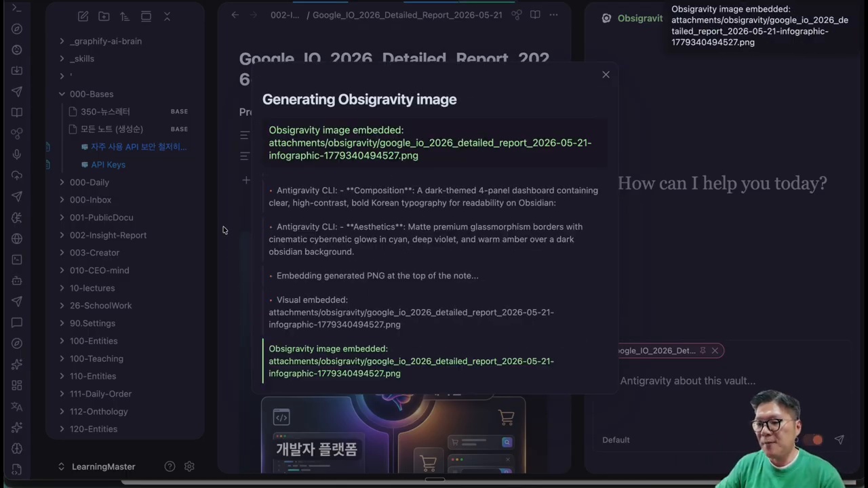The width and height of the screenshot is (868, 488).
Task: Expand the 100-Teaching folder
Action: pyautogui.click(x=62, y=359)
